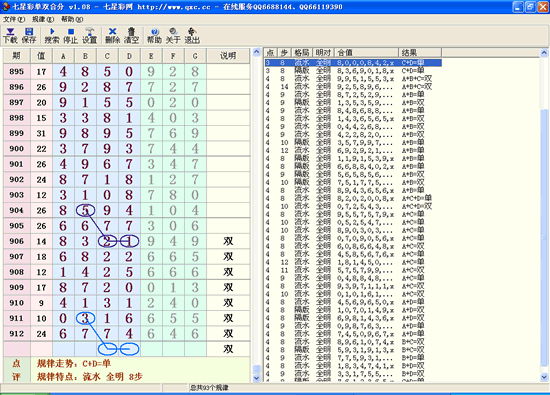Select result row 1,4,3,6,5,6,5,x
This screenshot has width=550, height=395.
(353, 119)
